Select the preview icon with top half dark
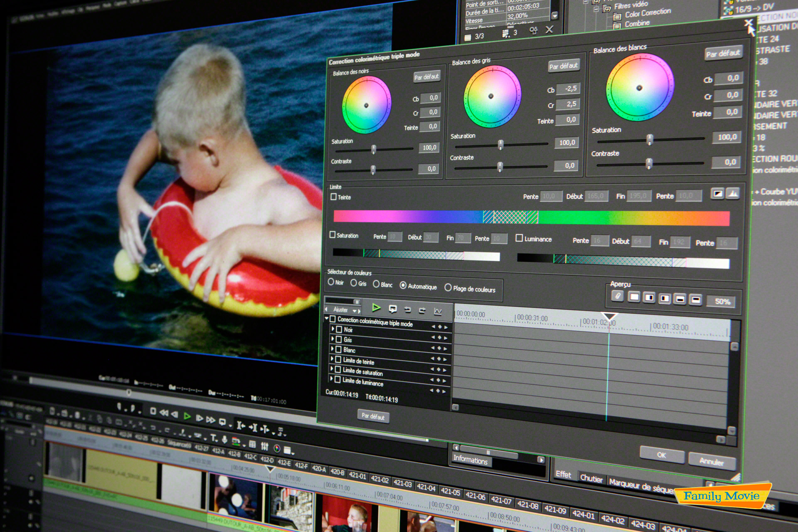 click(x=695, y=300)
